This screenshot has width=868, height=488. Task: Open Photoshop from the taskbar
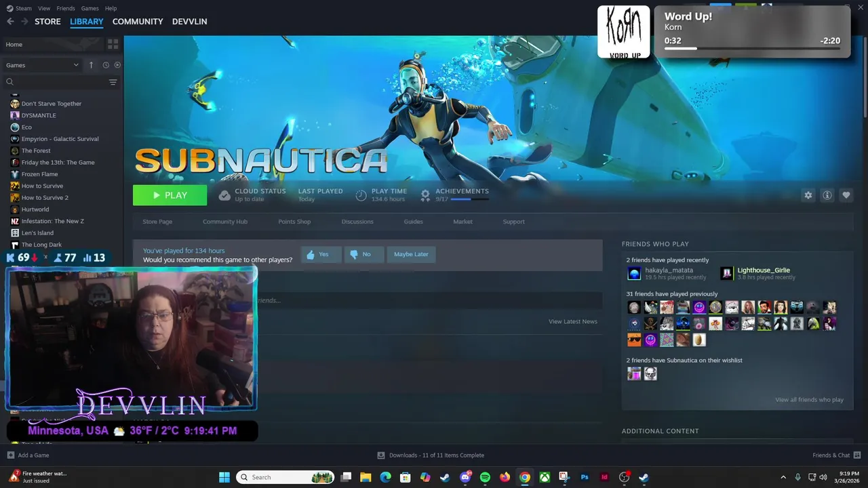click(x=584, y=477)
